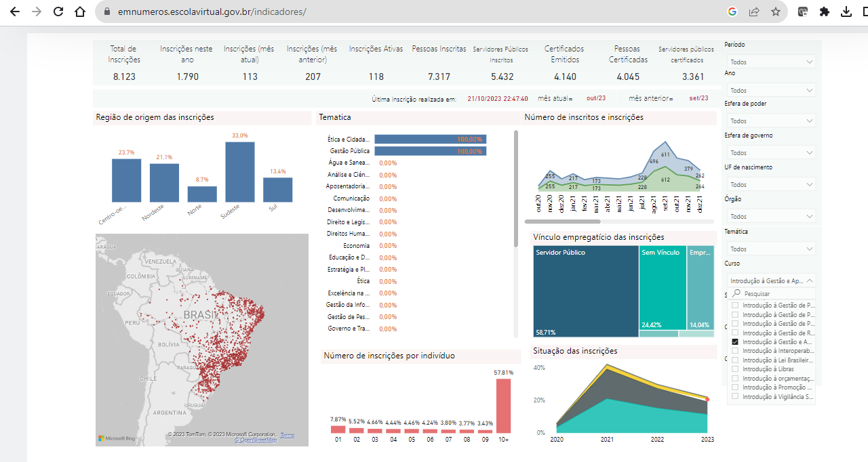Image resolution: width=868 pixels, height=462 pixels.
Task: Click the Terms link on the map
Action: (288, 435)
